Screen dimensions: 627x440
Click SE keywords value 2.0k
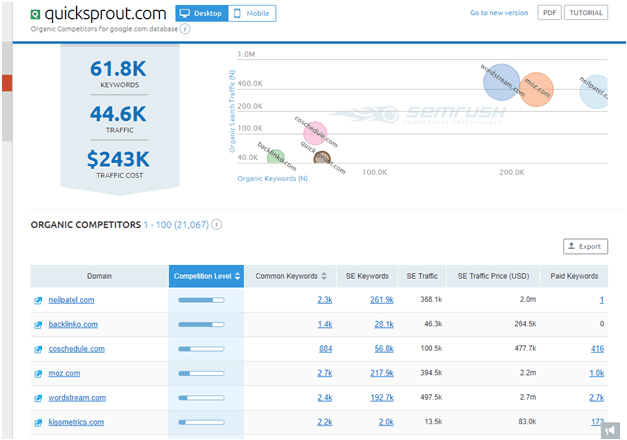386,422
